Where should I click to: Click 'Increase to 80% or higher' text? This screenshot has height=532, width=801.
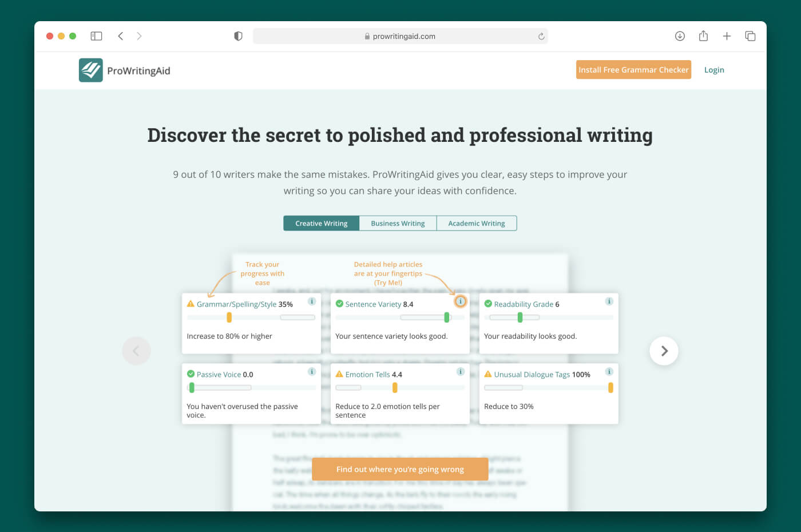229,336
